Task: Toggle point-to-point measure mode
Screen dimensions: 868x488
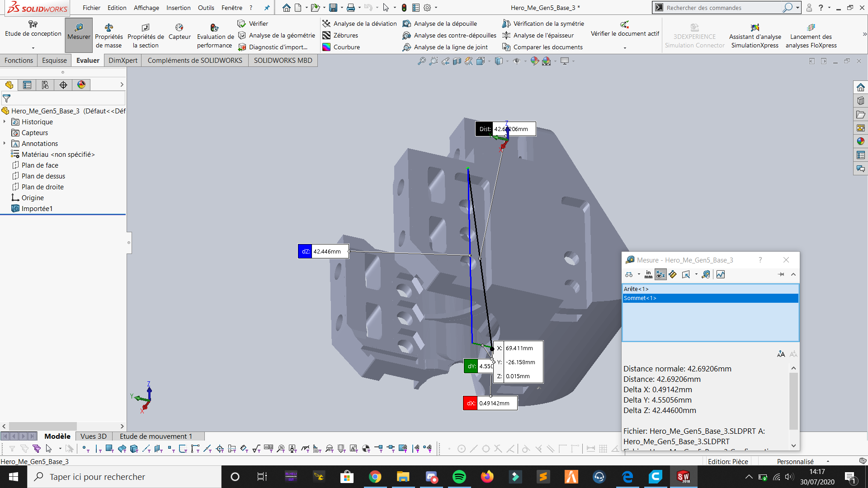Action: tap(673, 274)
